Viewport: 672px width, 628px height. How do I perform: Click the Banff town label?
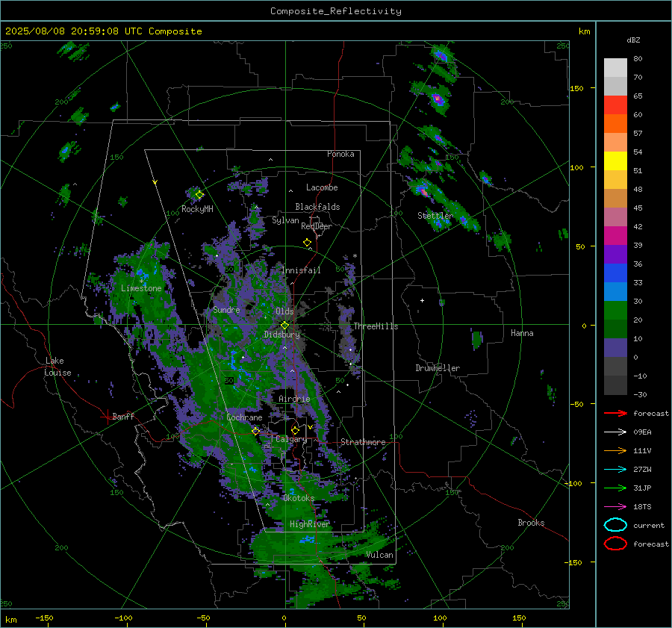(123, 416)
